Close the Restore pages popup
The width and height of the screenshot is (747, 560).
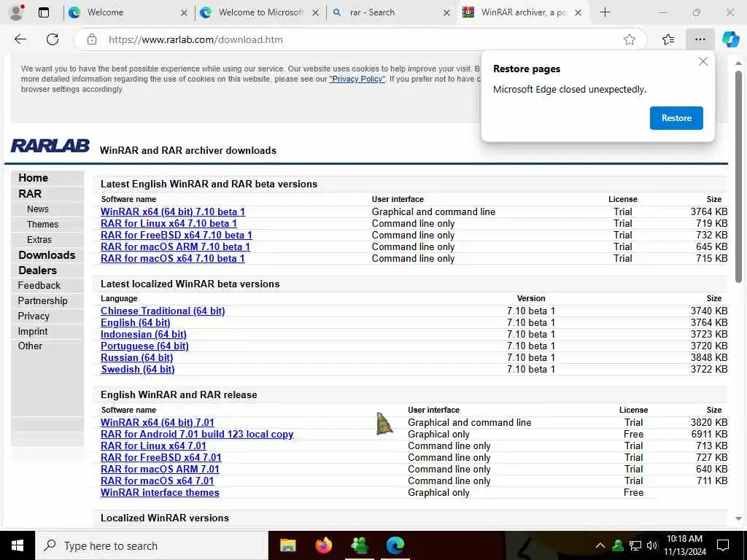703,61
